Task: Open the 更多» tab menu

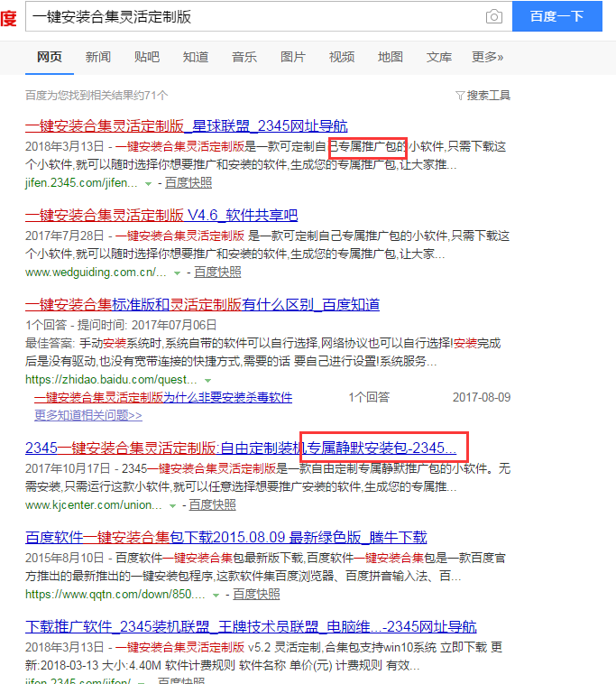Action: click(487, 57)
